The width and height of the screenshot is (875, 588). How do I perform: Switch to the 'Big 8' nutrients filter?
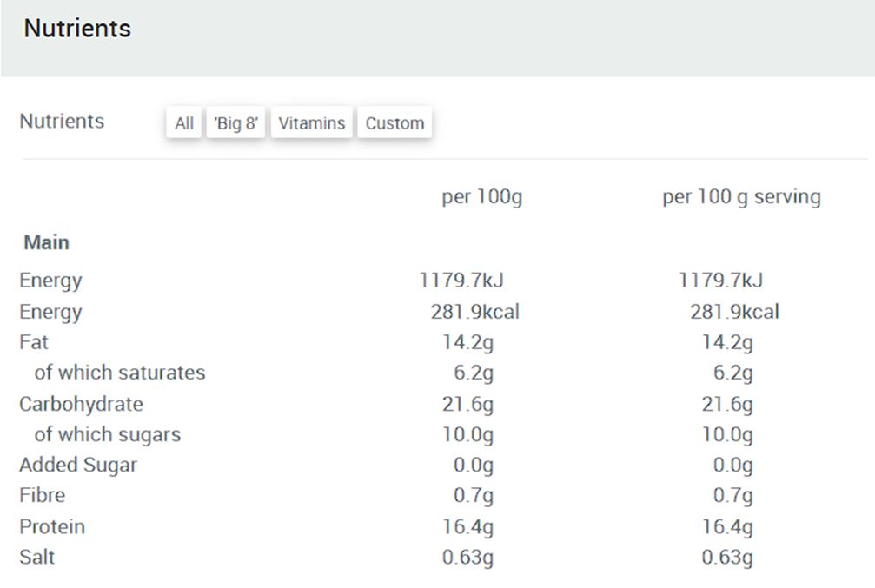(235, 123)
